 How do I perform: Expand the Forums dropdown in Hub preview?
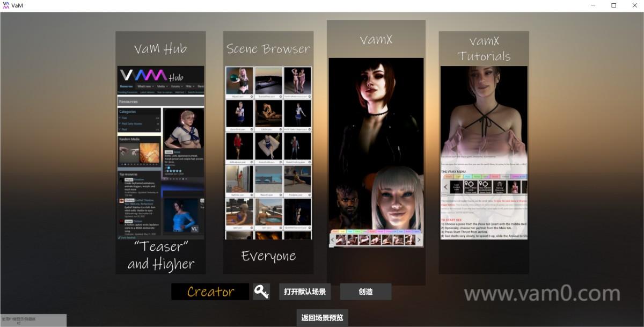(178, 86)
